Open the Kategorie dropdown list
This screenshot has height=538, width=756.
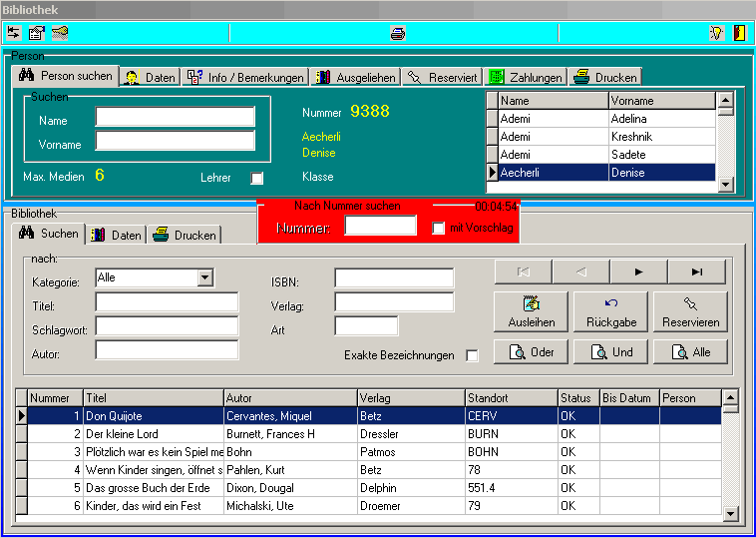click(x=205, y=278)
